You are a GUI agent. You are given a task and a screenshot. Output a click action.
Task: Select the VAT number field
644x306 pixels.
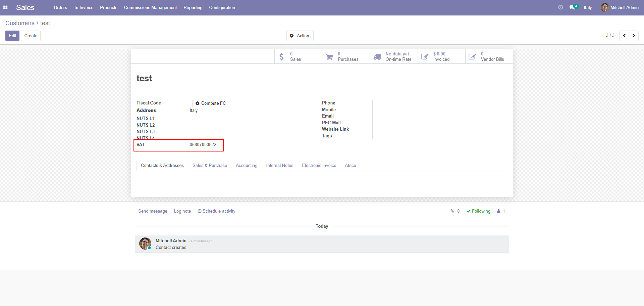203,145
